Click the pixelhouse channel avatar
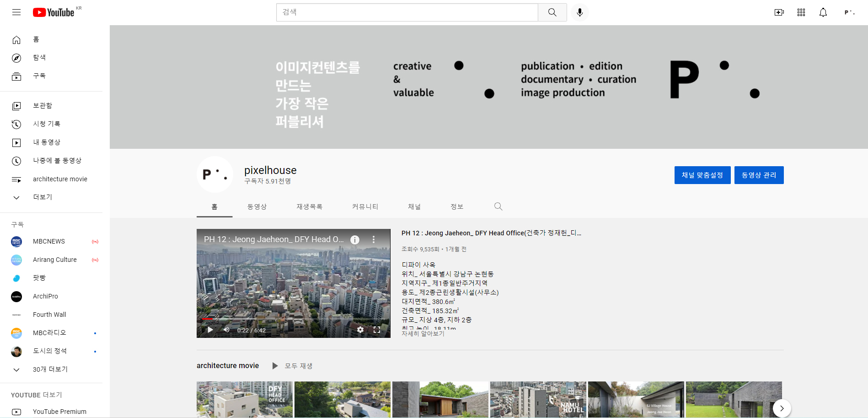 click(x=215, y=174)
